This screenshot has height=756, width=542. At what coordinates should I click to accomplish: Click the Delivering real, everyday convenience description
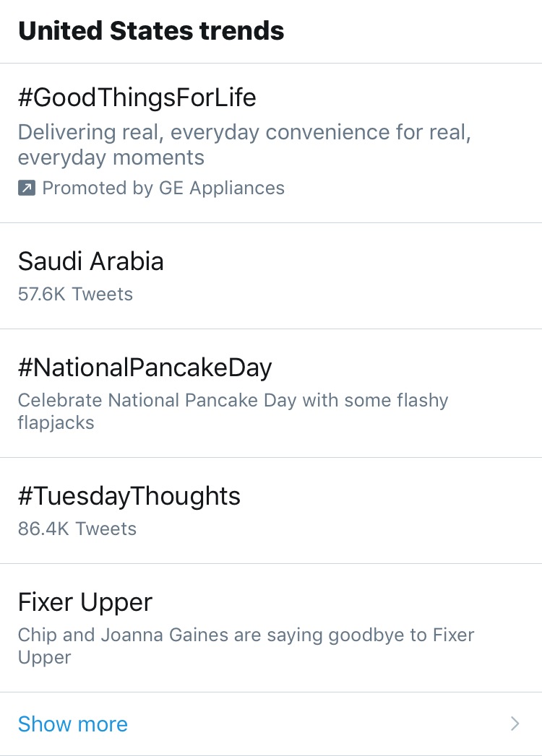coord(244,144)
